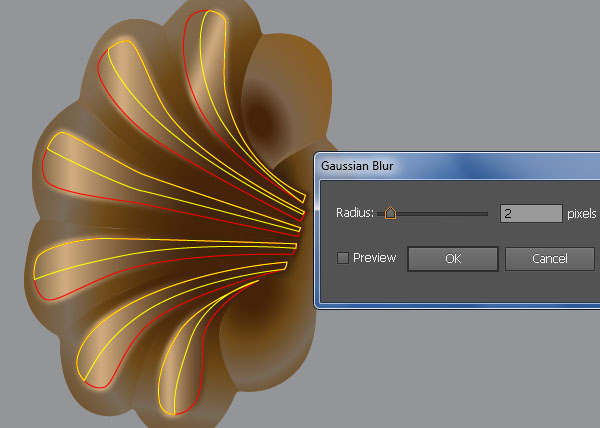The image size is (600, 428).
Task: Click the Radius slider handle
Action: (x=390, y=213)
